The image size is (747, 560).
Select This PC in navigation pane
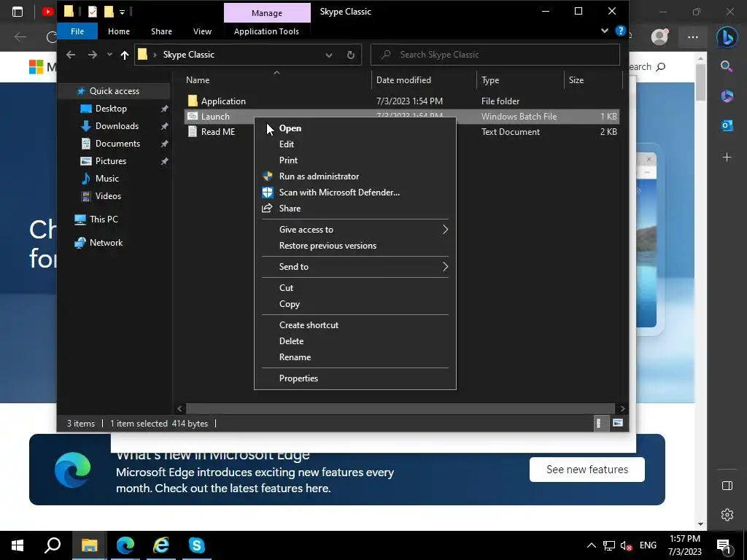coord(104,219)
